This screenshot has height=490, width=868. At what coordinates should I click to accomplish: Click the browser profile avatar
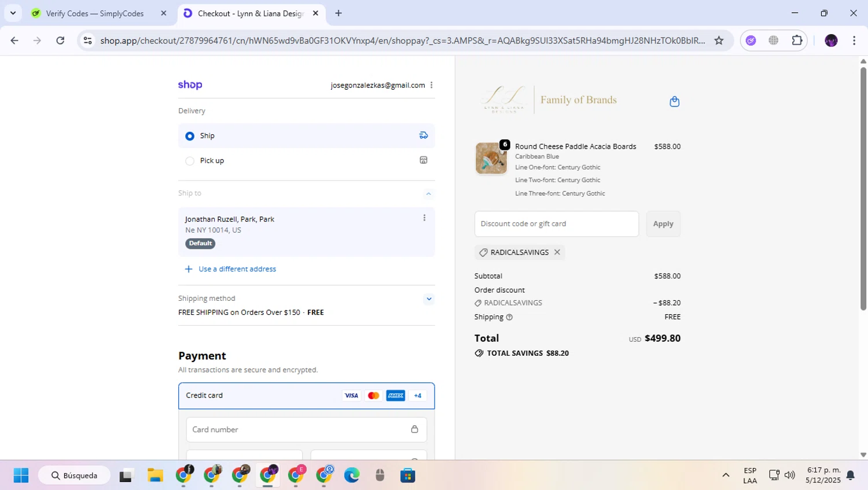pos(831,40)
